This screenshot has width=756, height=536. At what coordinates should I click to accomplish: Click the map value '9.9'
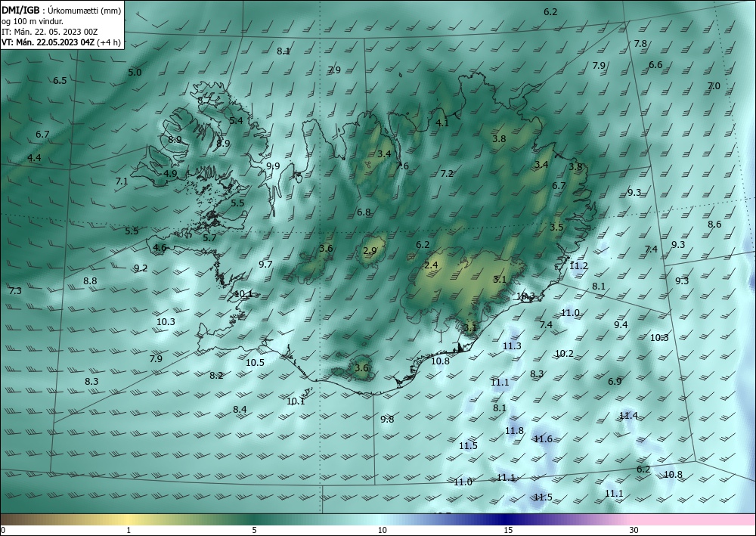(273, 166)
